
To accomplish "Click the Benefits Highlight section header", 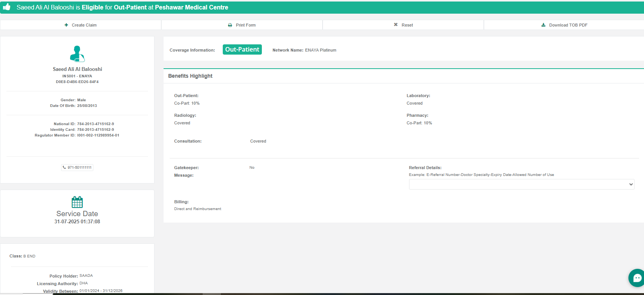I will click(190, 76).
